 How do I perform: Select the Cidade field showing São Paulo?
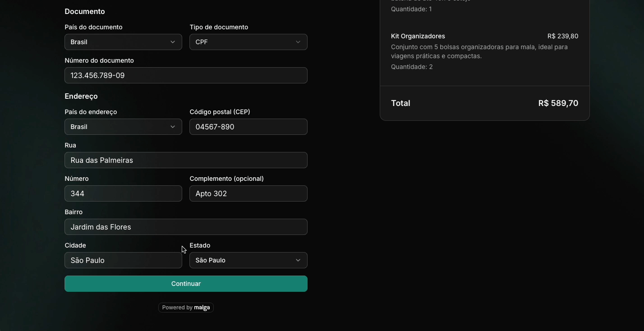pos(123,260)
